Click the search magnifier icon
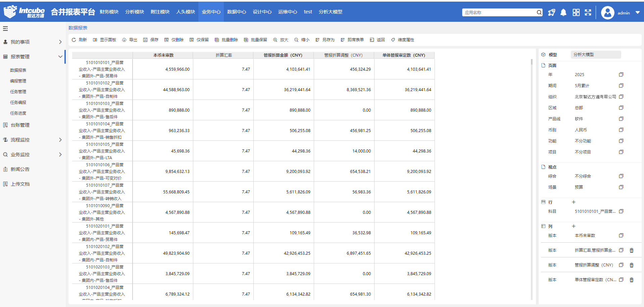 tap(539, 13)
